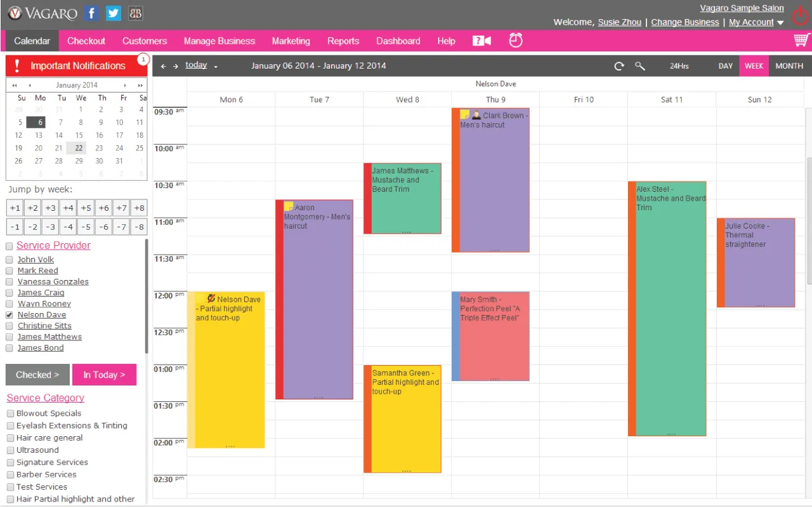Open the Reports menu
Image resolution: width=812 pixels, height=508 pixels.
tap(343, 41)
